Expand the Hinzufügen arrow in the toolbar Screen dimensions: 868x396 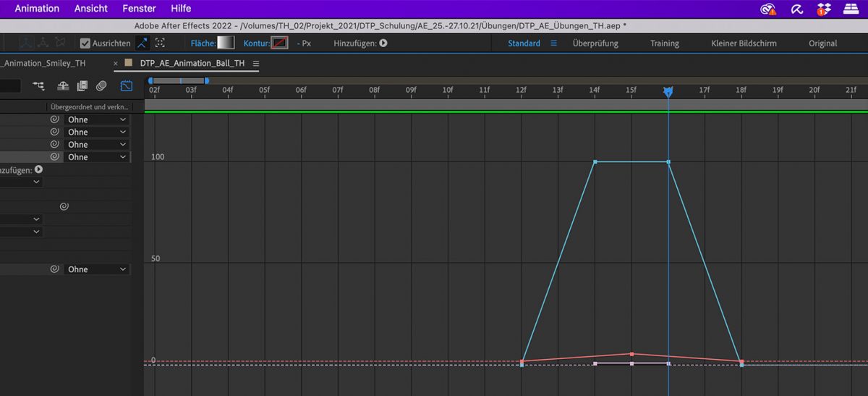pyautogui.click(x=383, y=43)
